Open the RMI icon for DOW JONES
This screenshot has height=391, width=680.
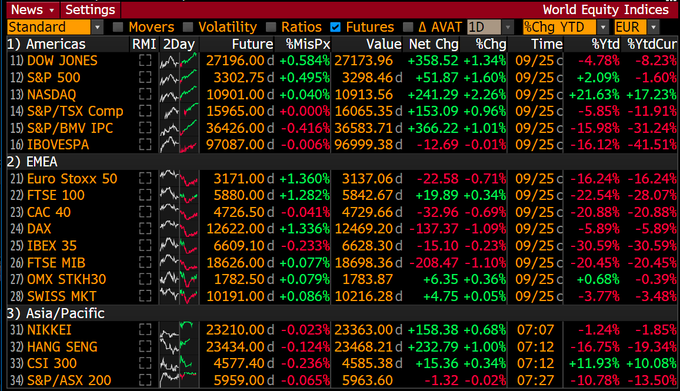click(145, 61)
